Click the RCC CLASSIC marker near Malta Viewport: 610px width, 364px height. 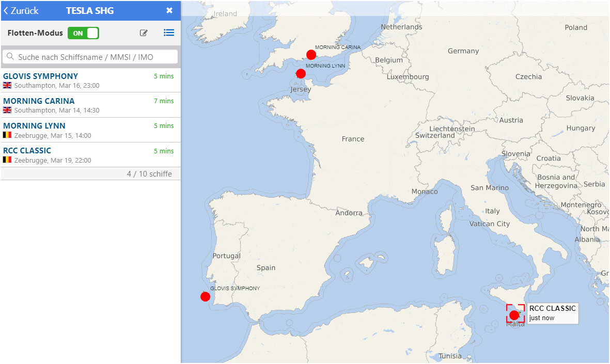tap(514, 315)
